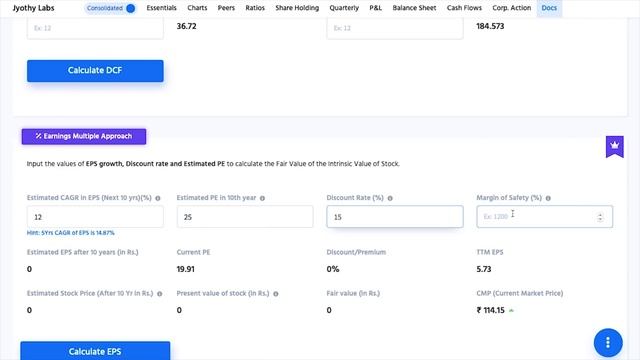This screenshot has height=360, width=640.
Task: Click the TTM EPS value 5.73
Action: pos(484,269)
